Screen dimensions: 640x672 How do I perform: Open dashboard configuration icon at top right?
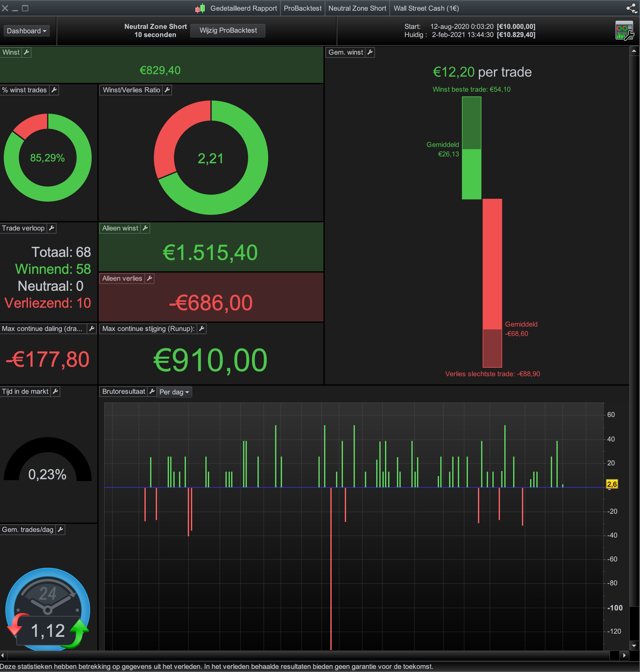coord(624,31)
